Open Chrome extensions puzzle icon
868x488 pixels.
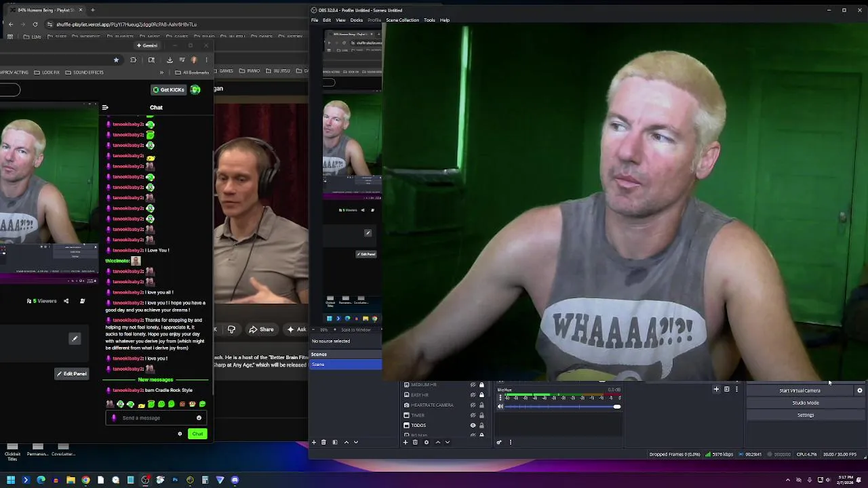coord(133,60)
